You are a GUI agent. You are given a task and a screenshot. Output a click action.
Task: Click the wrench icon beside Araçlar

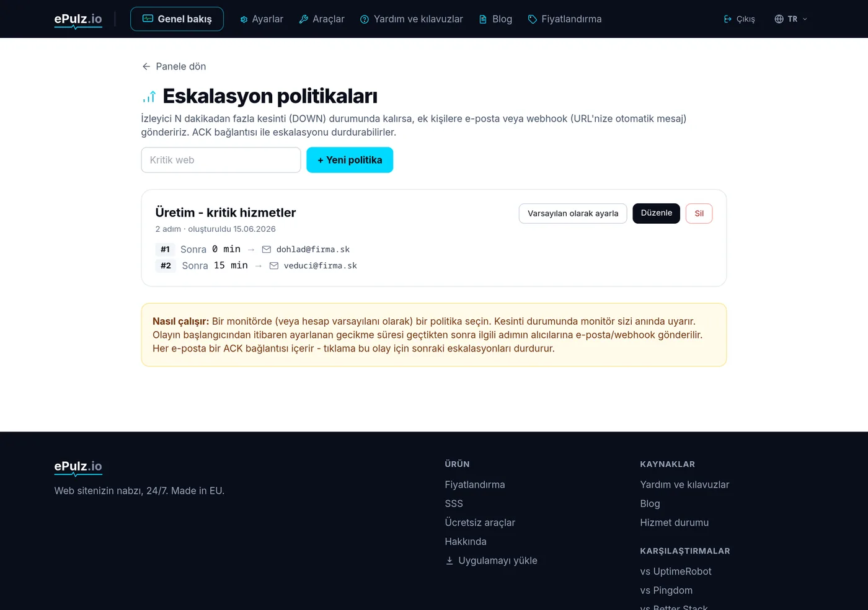[x=304, y=19]
